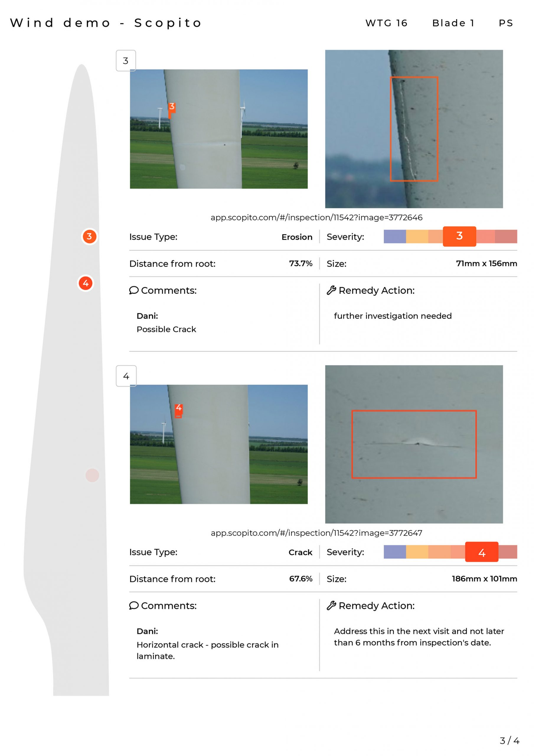Open issue 3 blade overview photo
Viewport: 534px width, 756px height.
(x=219, y=129)
